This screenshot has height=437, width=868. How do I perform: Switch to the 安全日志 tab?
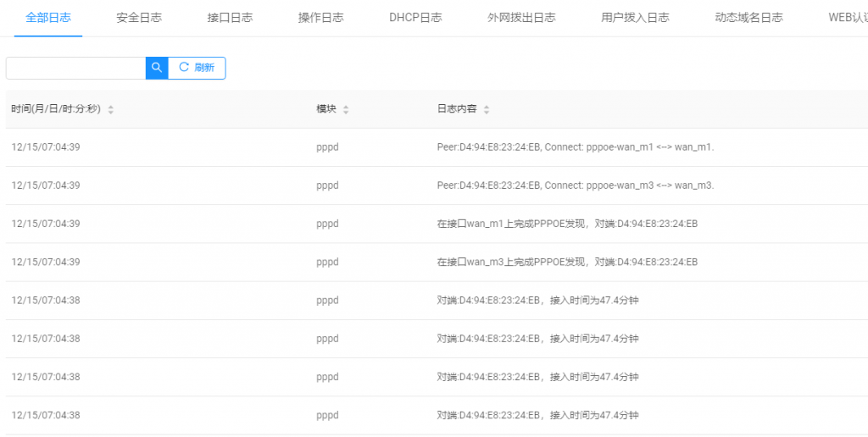coord(139,17)
